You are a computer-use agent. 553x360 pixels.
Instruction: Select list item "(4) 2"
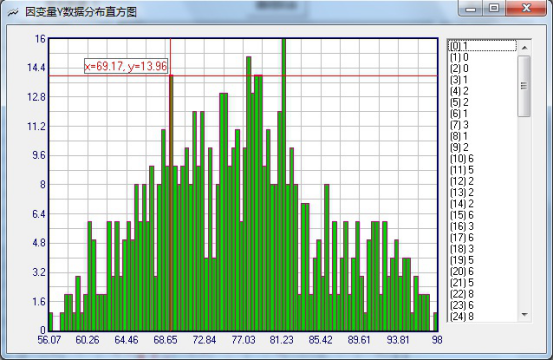pos(482,91)
